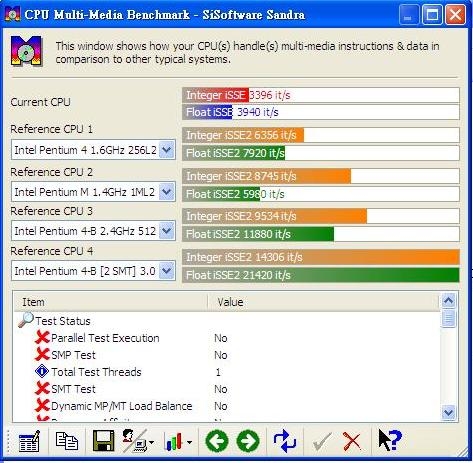Click the 'No' value of Parallel Test Execution
Image resolution: width=473 pixels, height=463 pixels.
click(x=221, y=338)
